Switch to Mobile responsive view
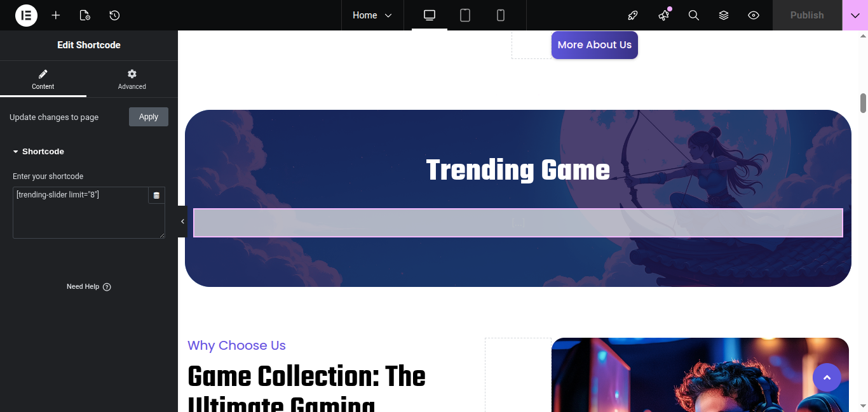 point(501,15)
